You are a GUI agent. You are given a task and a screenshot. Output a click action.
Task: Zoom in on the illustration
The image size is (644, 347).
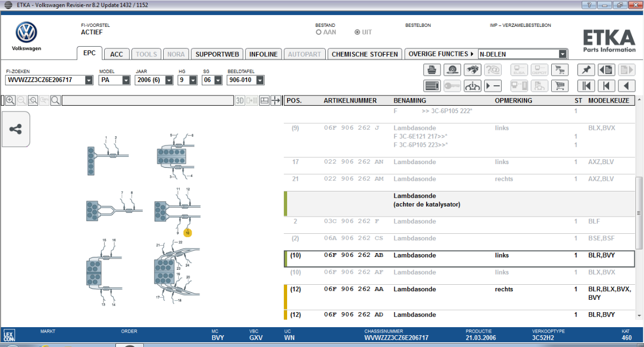[10, 100]
